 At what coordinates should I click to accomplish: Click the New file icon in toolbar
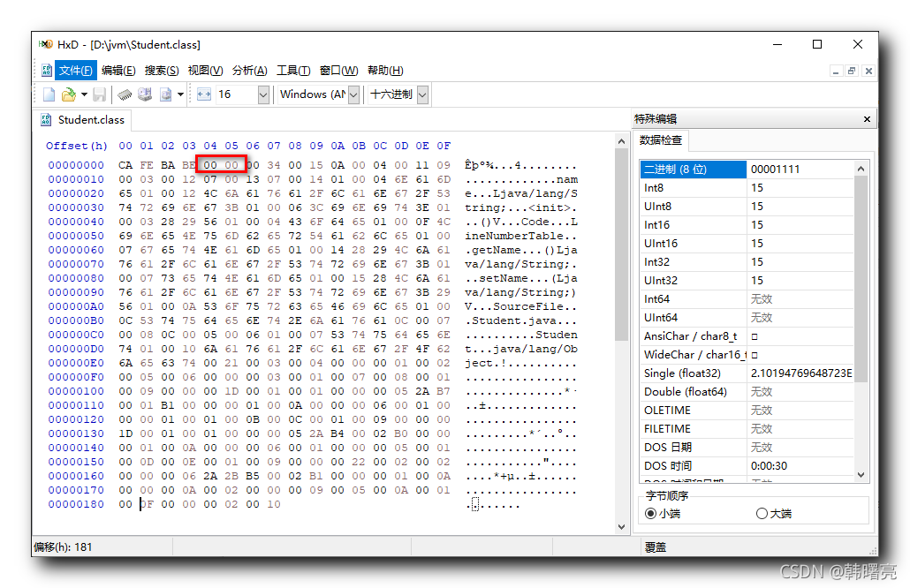click(49, 94)
